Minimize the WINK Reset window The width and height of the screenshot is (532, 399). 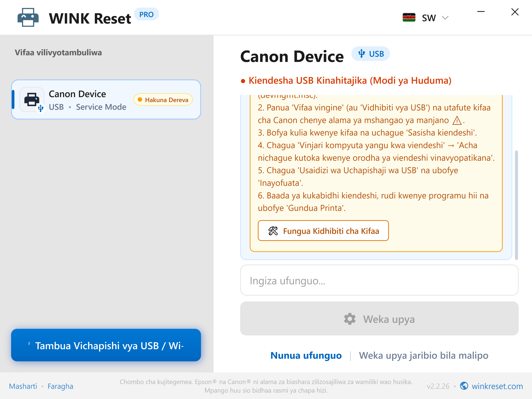[x=481, y=11]
